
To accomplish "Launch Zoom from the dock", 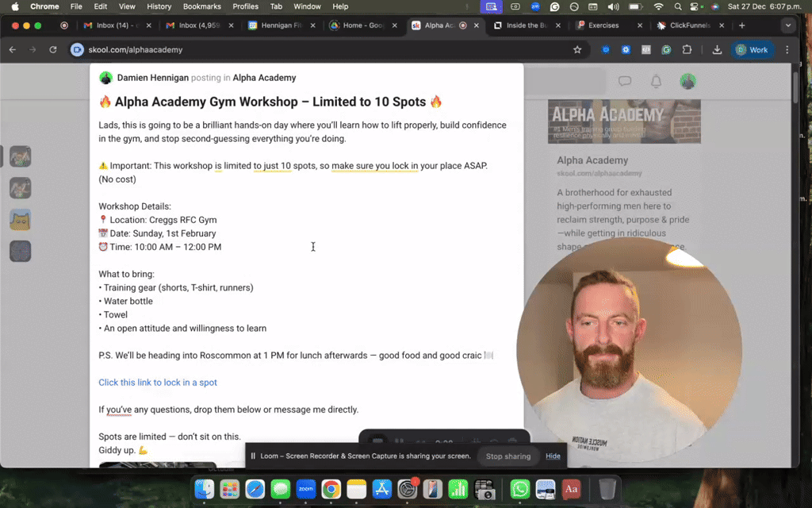I will 305,490.
